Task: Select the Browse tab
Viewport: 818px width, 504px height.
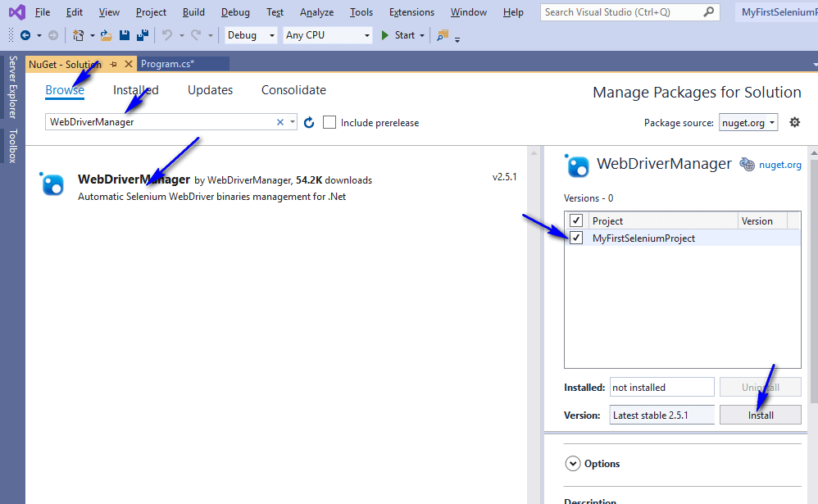Action: pos(65,90)
